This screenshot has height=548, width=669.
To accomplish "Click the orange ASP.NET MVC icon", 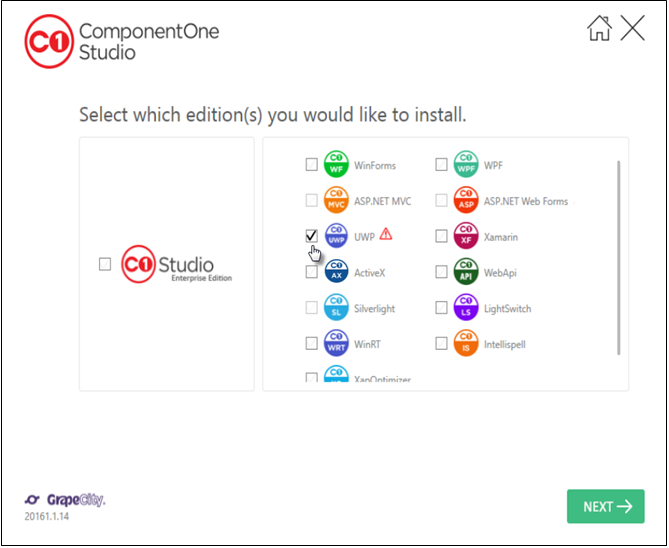I will click(336, 201).
